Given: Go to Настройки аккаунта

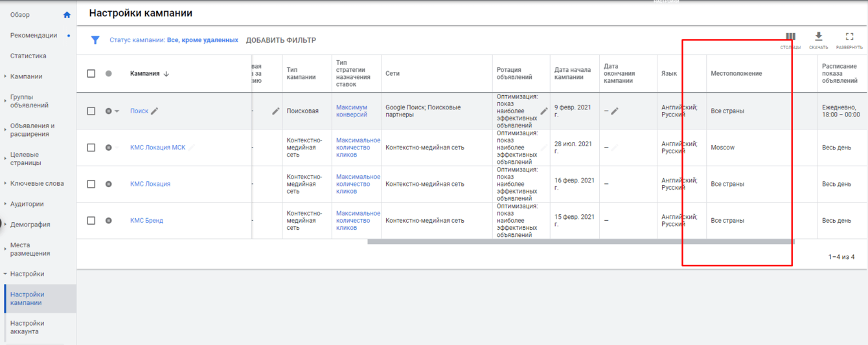Looking at the screenshot, I should pos(27,328).
